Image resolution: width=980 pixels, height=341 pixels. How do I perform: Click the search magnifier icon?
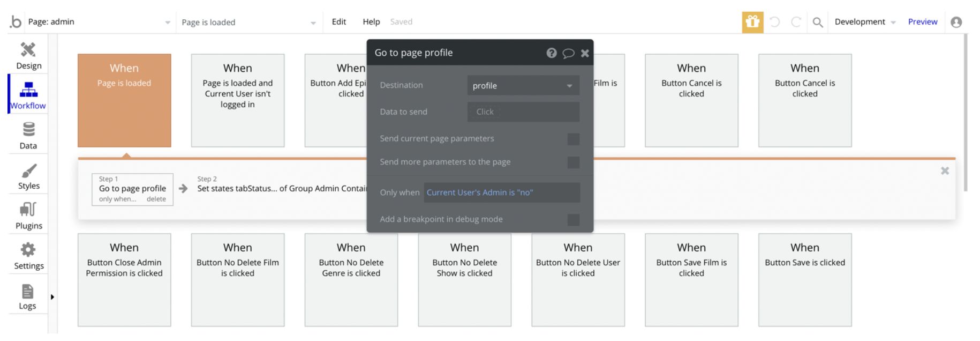click(817, 22)
